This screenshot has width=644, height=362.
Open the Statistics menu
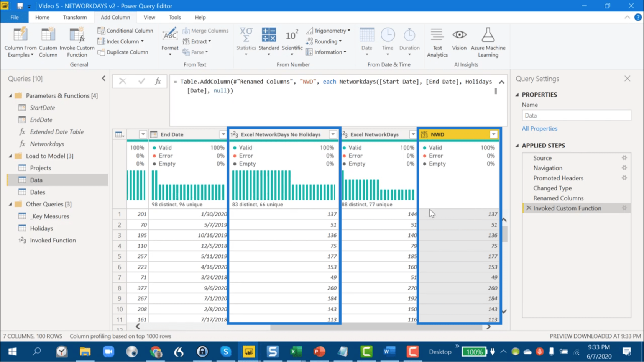click(x=246, y=42)
